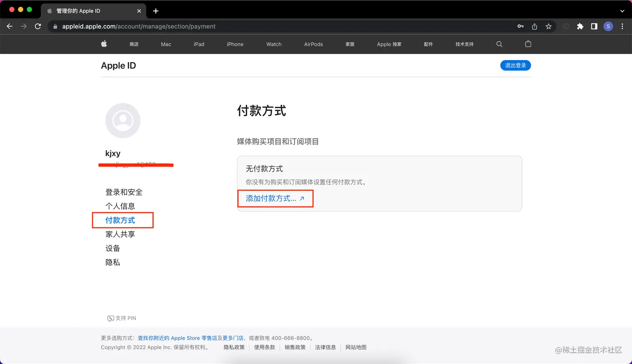Reload the page with refresh icon
Viewport: 632px width, 364px height.
pos(38,26)
